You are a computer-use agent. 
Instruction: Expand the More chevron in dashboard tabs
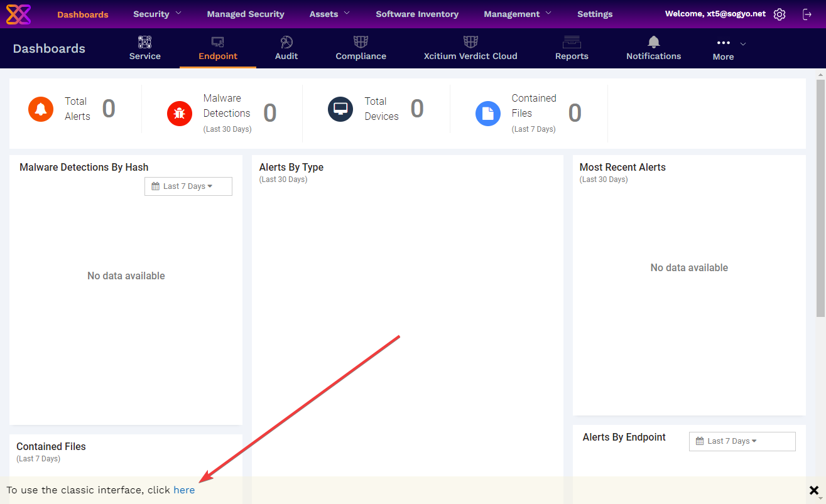pyautogui.click(x=743, y=44)
